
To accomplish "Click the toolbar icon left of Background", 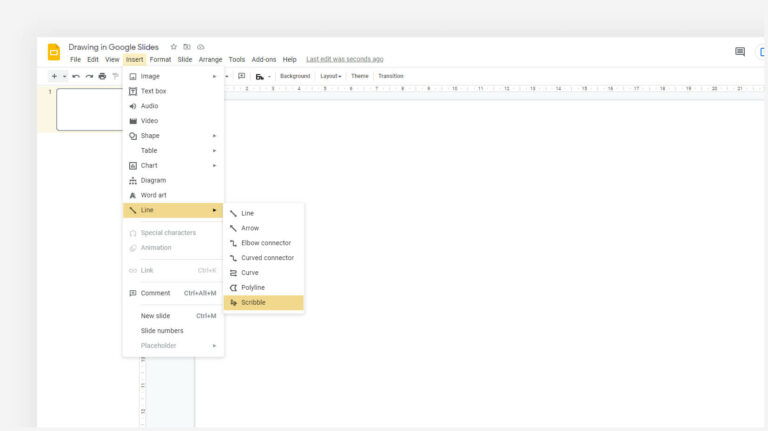I will click(260, 76).
